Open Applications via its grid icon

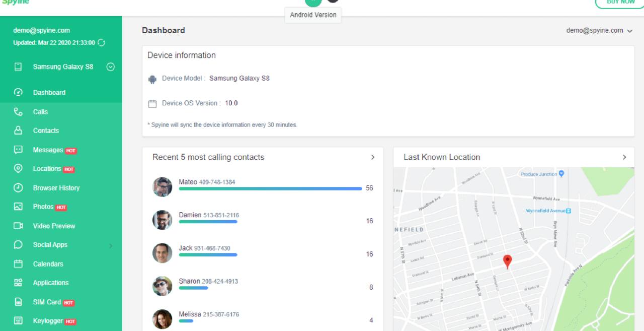18,283
